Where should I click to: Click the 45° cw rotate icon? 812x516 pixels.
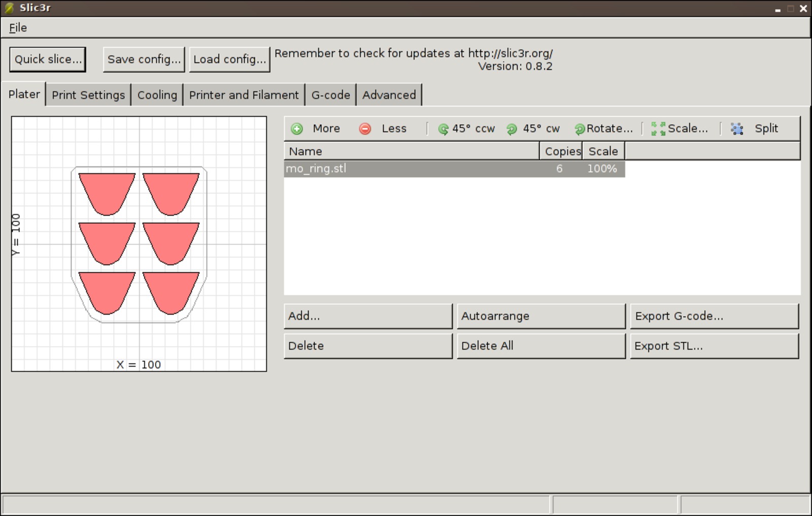tap(512, 129)
